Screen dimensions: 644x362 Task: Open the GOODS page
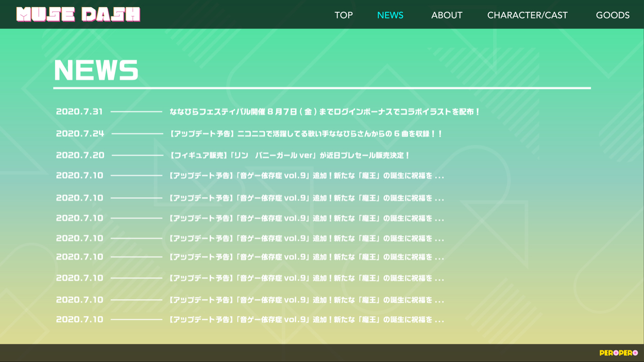613,15
